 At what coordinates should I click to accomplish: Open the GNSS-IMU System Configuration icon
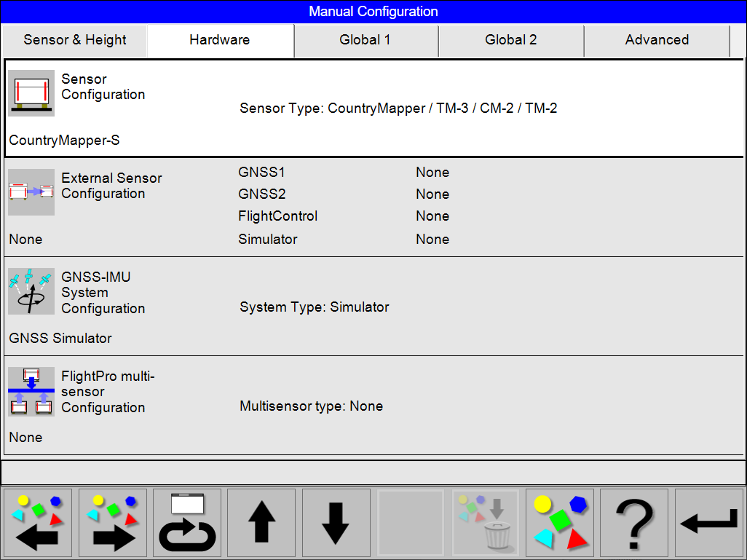(31, 291)
